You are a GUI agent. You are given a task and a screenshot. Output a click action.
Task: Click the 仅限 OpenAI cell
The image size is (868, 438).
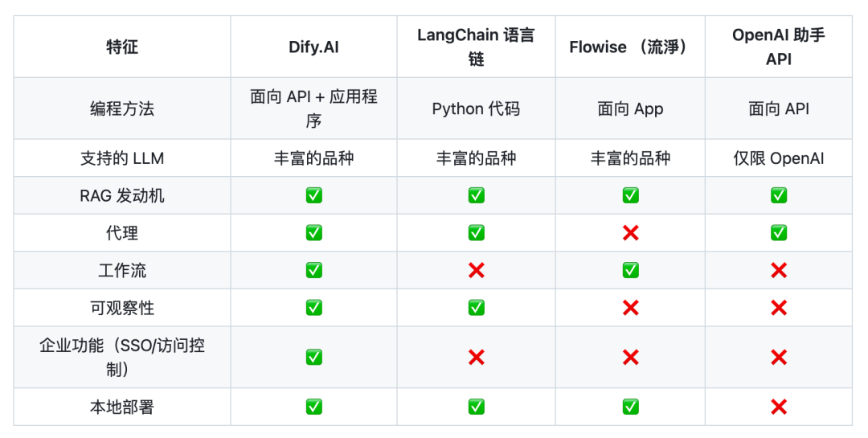779,158
